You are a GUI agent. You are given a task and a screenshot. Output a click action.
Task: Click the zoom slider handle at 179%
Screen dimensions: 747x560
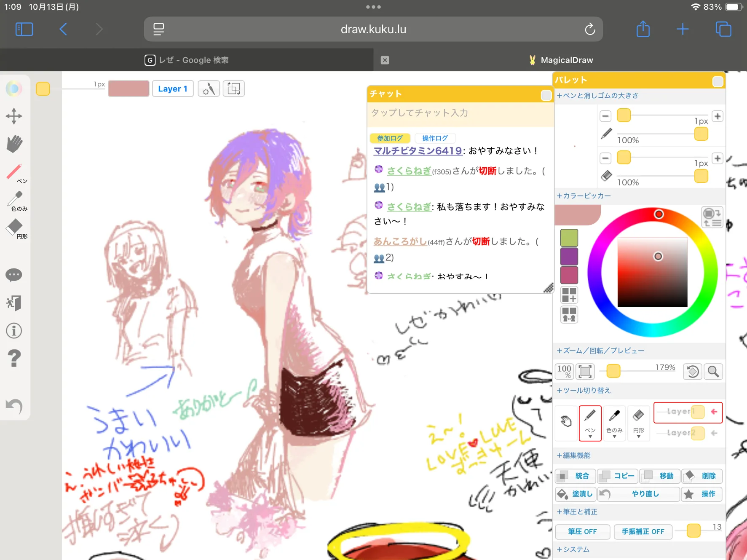pyautogui.click(x=613, y=371)
